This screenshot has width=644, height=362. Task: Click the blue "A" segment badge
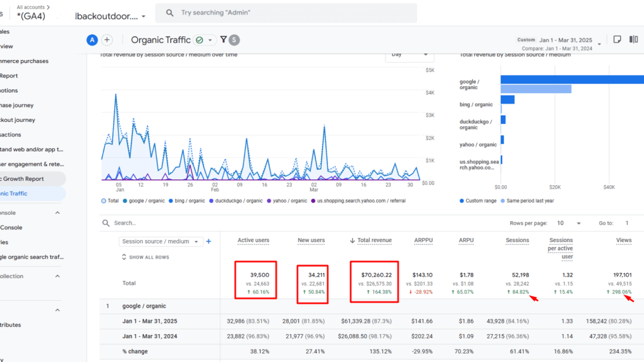(x=92, y=40)
